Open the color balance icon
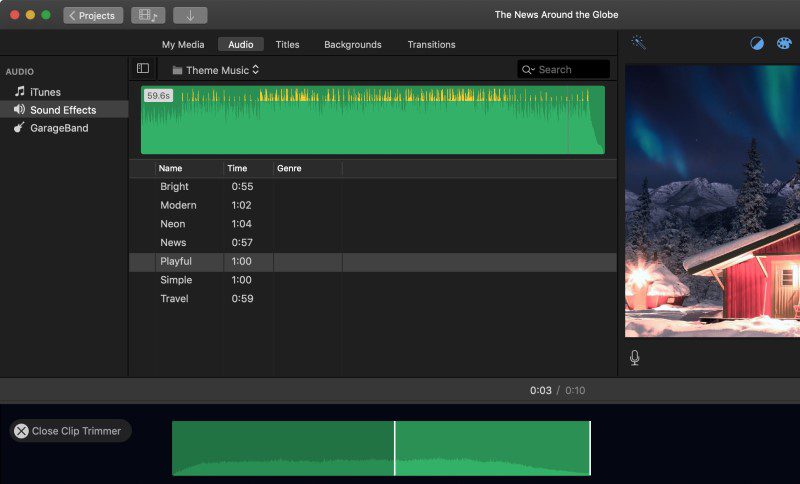 pos(757,43)
